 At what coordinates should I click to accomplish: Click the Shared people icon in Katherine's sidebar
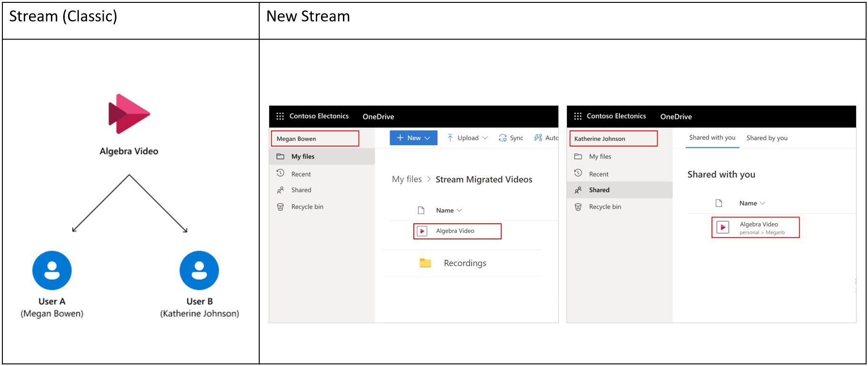point(578,190)
